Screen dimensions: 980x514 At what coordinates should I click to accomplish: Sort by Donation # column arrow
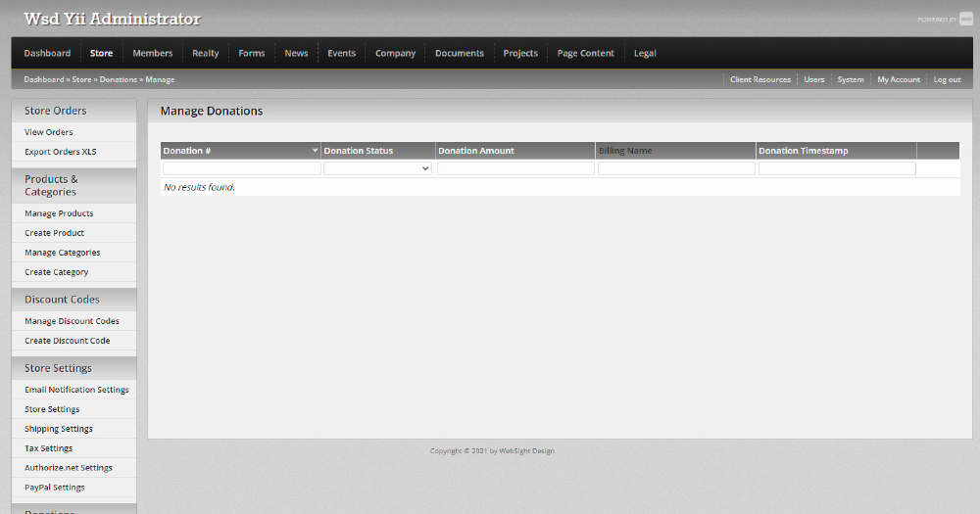pos(315,151)
